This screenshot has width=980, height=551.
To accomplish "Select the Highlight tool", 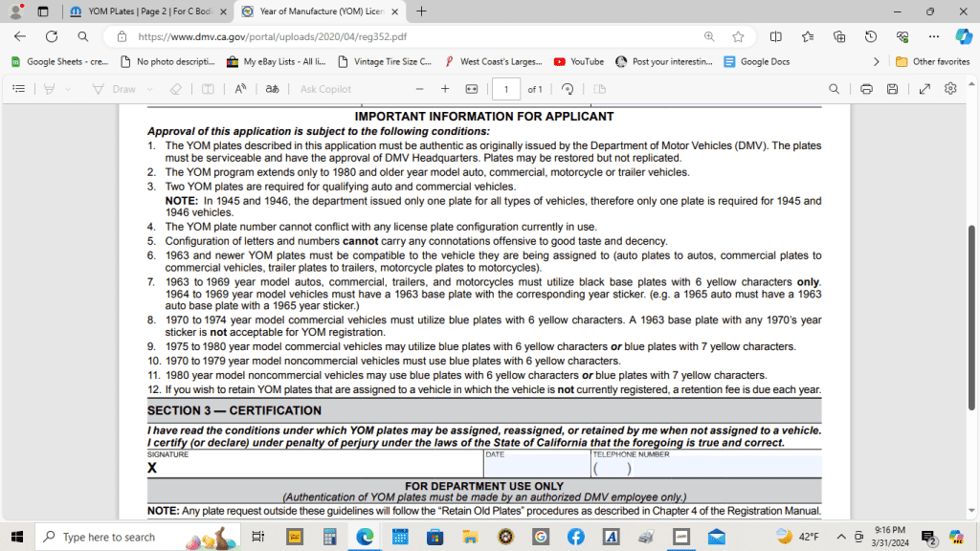I will click(49, 88).
